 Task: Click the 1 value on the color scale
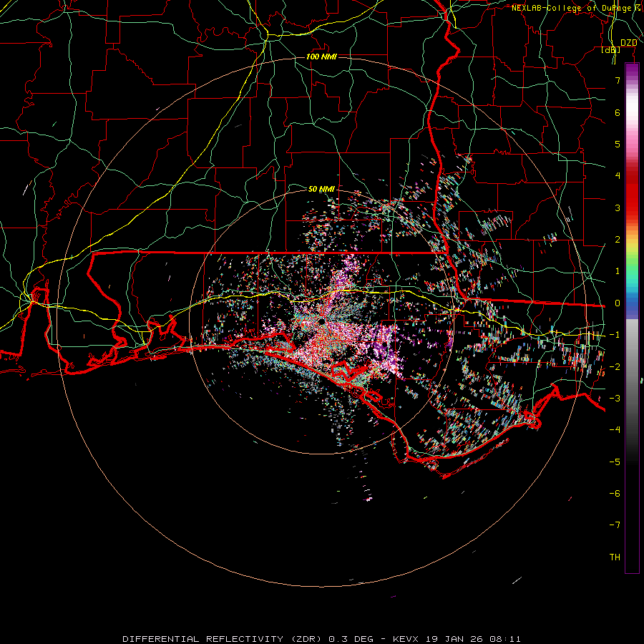(618, 271)
